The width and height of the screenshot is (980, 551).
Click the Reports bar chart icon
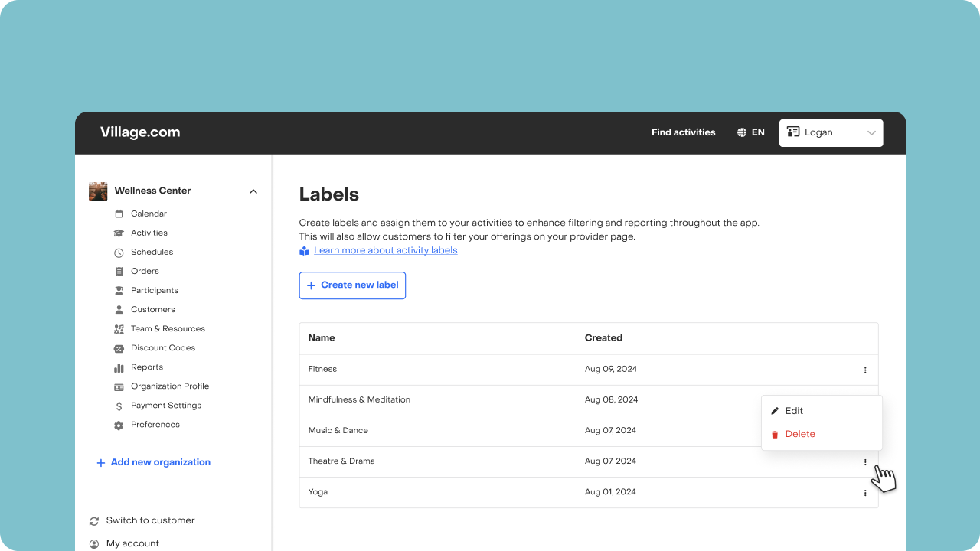[119, 368]
